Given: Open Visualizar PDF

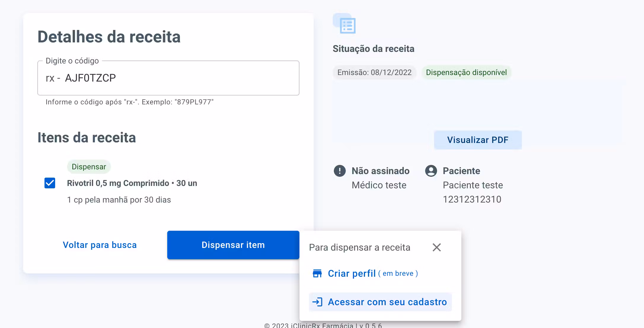Looking at the screenshot, I should coord(477,140).
